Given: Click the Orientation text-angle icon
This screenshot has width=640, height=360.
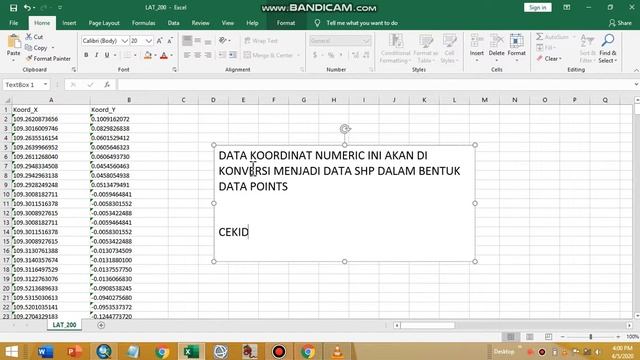Looking at the screenshot, I should 223,40.
